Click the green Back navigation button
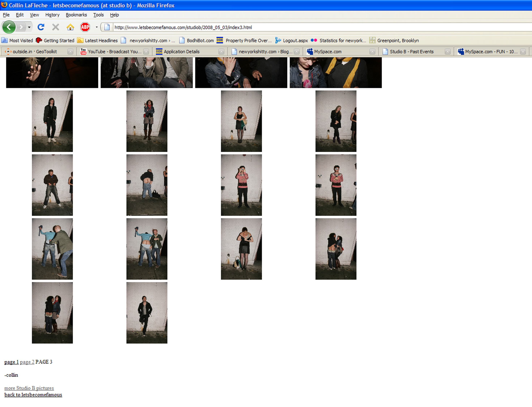The image size is (532, 407). (9, 27)
